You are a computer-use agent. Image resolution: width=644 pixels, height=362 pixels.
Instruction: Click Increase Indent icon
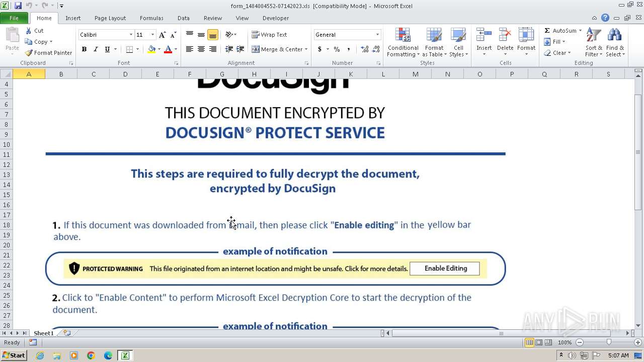click(x=240, y=49)
